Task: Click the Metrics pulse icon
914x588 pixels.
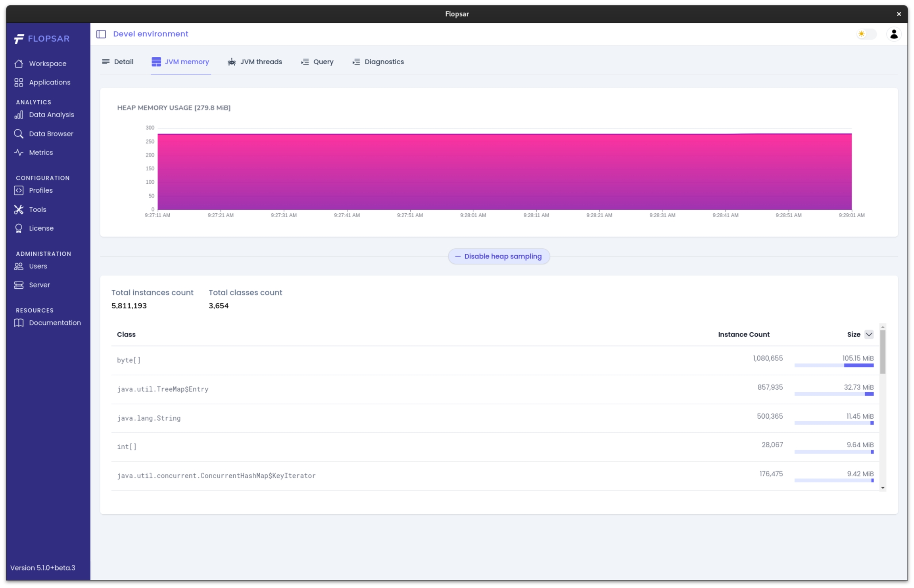Action: (x=19, y=153)
